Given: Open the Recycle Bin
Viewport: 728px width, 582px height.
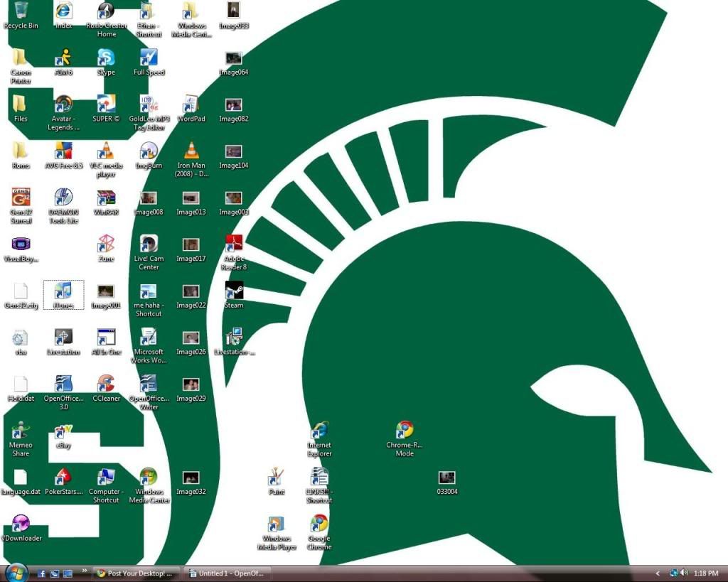Looking at the screenshot, I should [x=21, y=11].
